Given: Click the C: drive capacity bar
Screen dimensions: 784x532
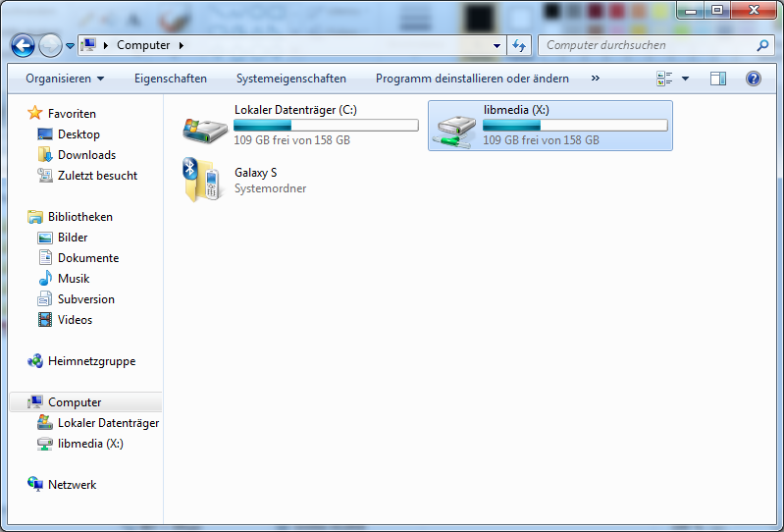Looking at the screenshot, I should (326, 125).
